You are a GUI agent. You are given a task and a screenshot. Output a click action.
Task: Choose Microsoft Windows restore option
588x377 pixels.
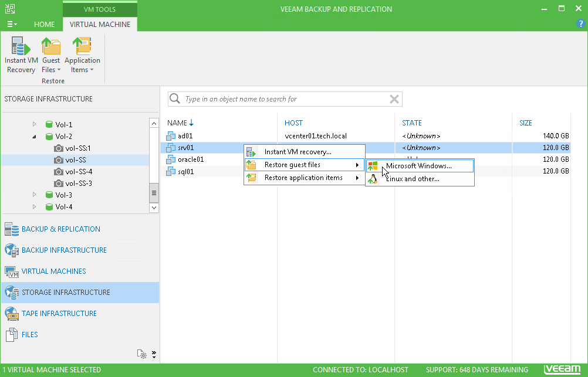pyautogui.click(x=420, y=166)
